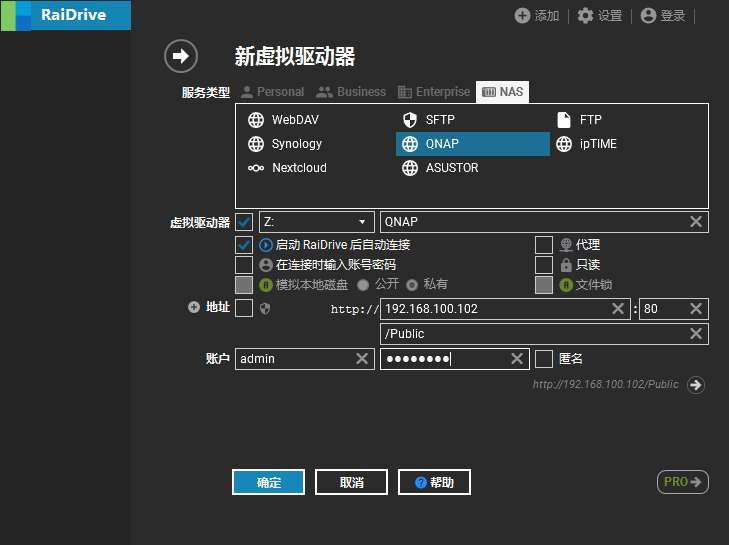
Task: Check the 匿名 anonymous checkbox
Action: (x=544, y=358)
